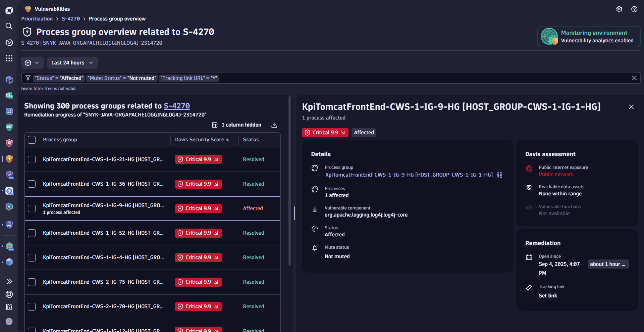Click Set link under Tracking link
The width and height of the screenshot is (644, 332).
(548, 296)
